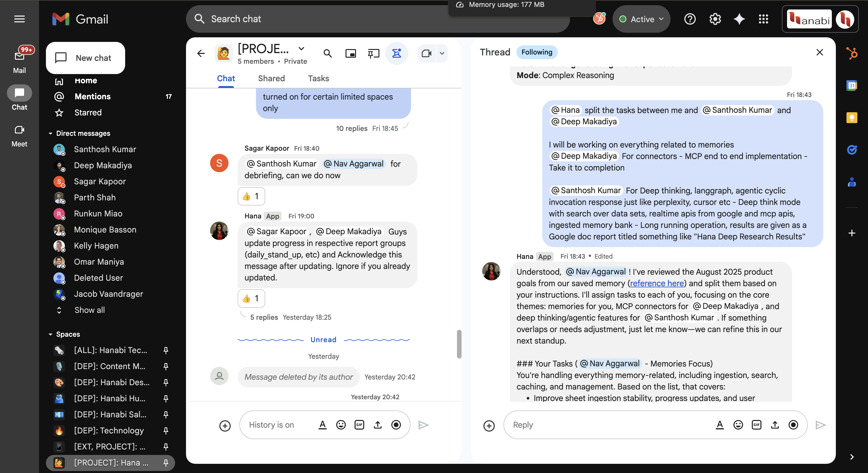Start a New chat
Image resolution: width=868 pixels, height=473 pixels.
click(85, 58)
